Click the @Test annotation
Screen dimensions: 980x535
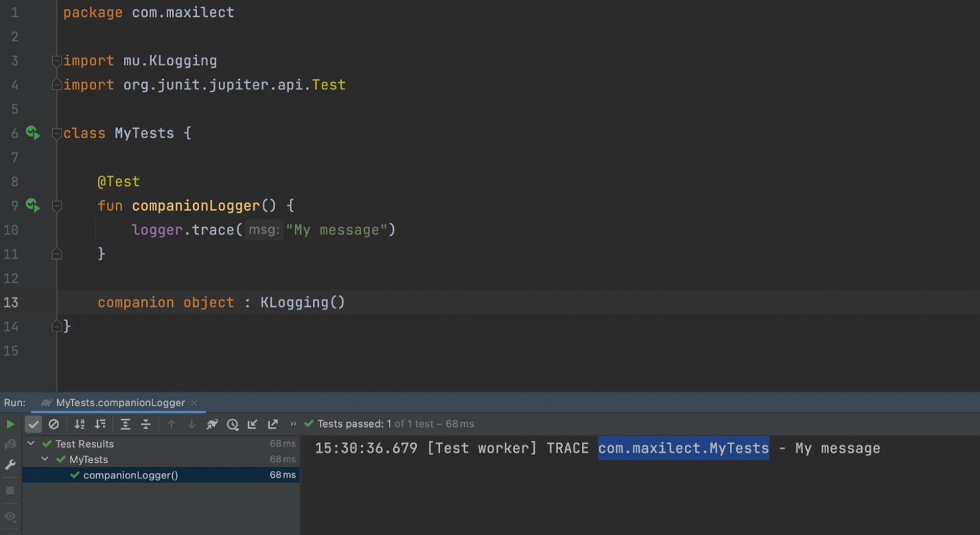pyautogui.click(x=119, y=182)
